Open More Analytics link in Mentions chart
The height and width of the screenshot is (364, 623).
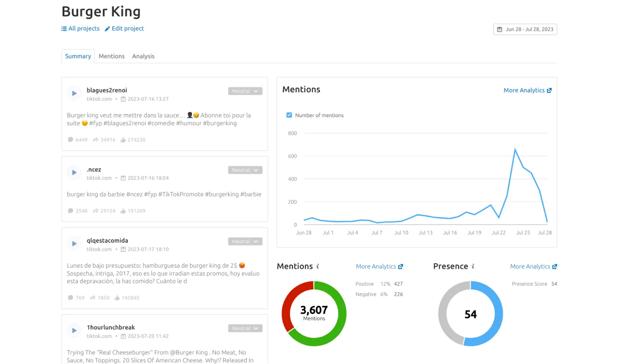coord(528,90)
